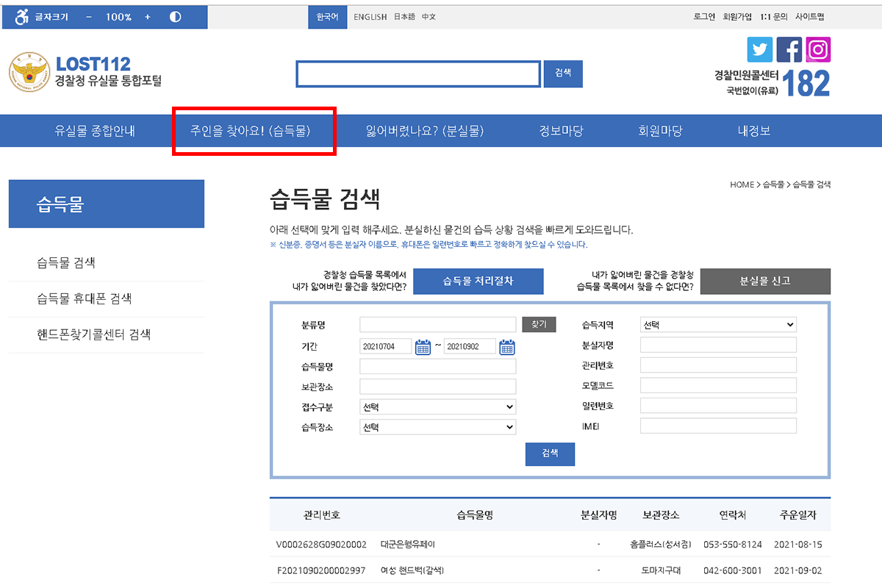Click the 습득물 처리절차 button
The width and height of the screenshot is (882, 588).
[478, 281]
